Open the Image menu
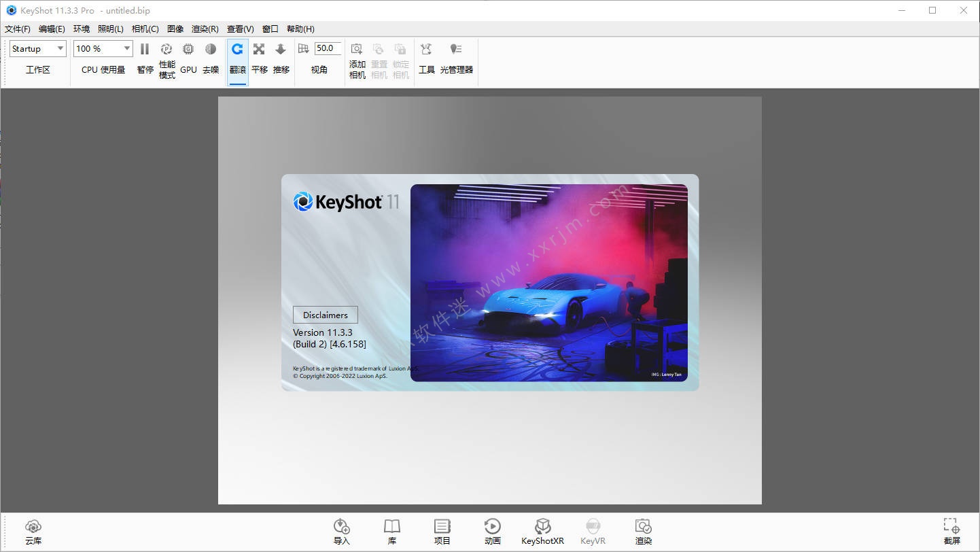The image size is (980, 552). tap(175, 29)
